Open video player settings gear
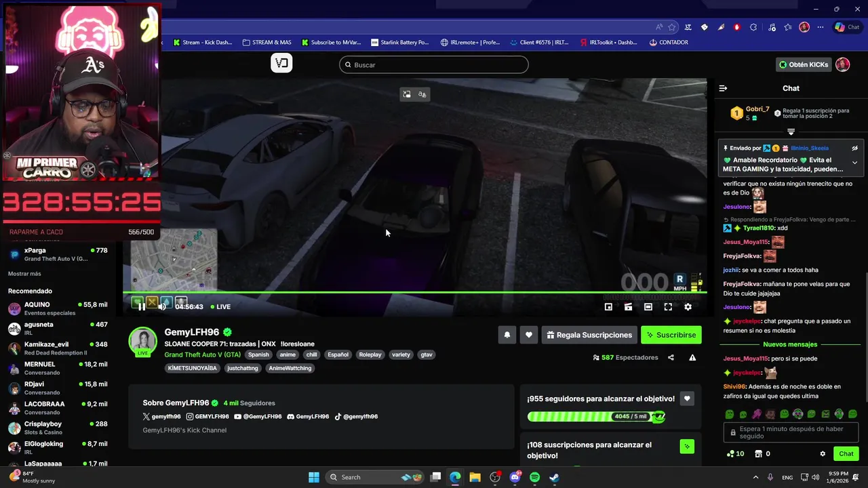 click(x=688, y=307)
